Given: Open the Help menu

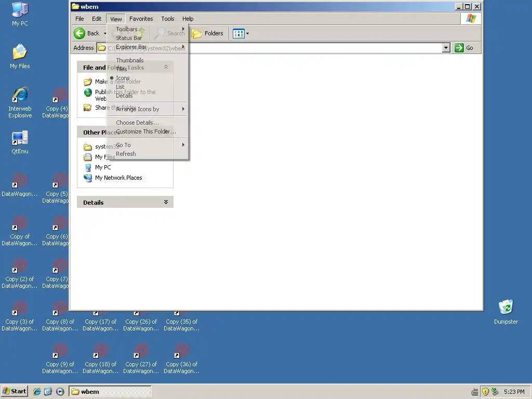Looking at the screenshot, I should 188,19.
